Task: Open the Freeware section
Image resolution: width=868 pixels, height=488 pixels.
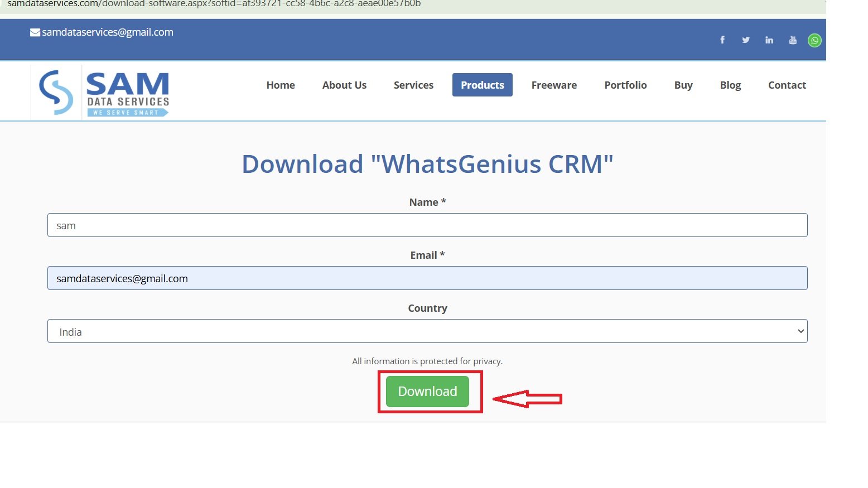Action: (554, 85)
